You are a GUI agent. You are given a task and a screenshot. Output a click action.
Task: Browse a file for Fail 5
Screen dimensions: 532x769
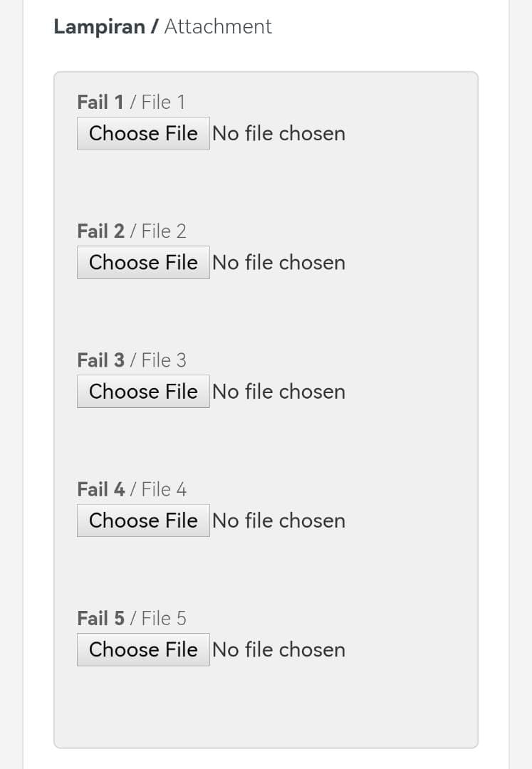click(x=143, y=649)
